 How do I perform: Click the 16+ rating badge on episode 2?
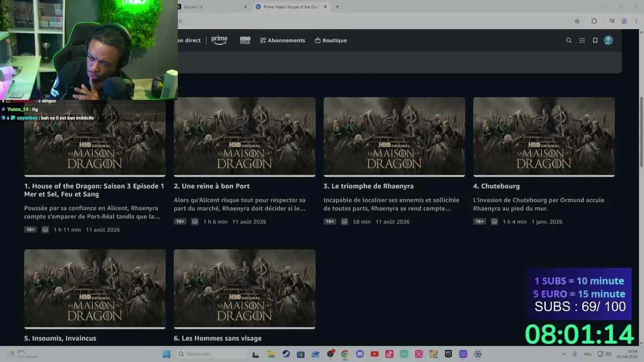pyautogui.click(x=180, y=222)
